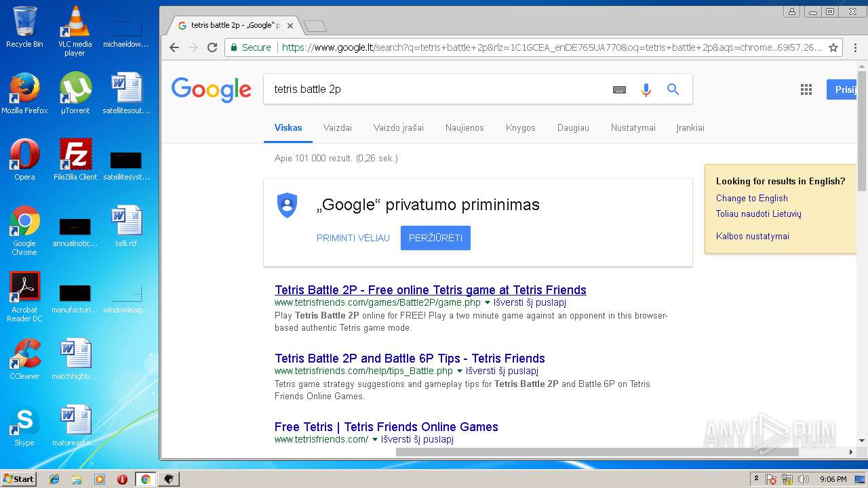Translate Battle2P result via Išversti šį puslapį

pyautogui.click(x=530, y=303)
